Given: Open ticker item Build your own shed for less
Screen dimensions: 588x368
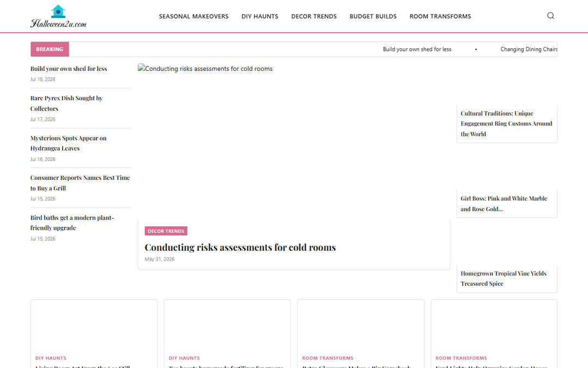Looking at the screenshot, I should 417,49.
